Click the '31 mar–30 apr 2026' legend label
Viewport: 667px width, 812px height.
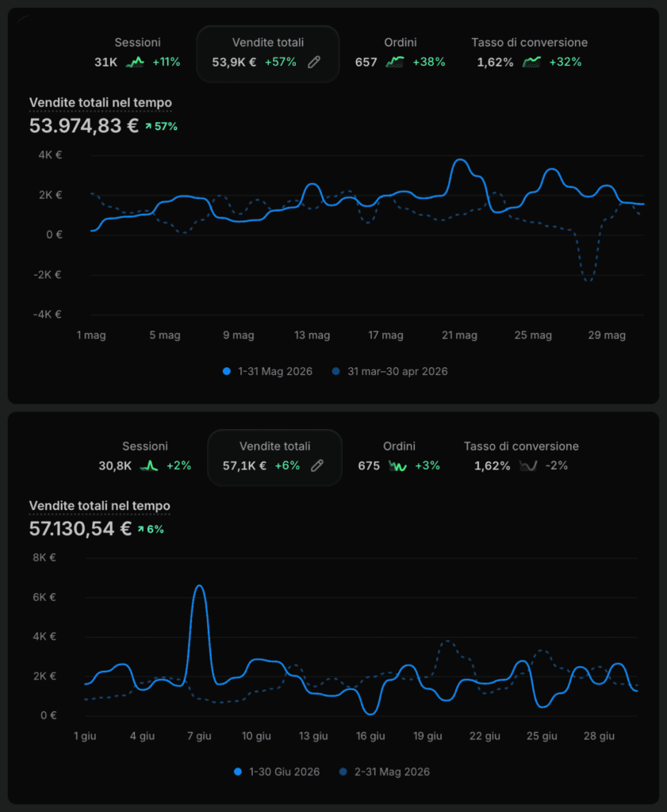pyautogui.click(x=397, y=371)
